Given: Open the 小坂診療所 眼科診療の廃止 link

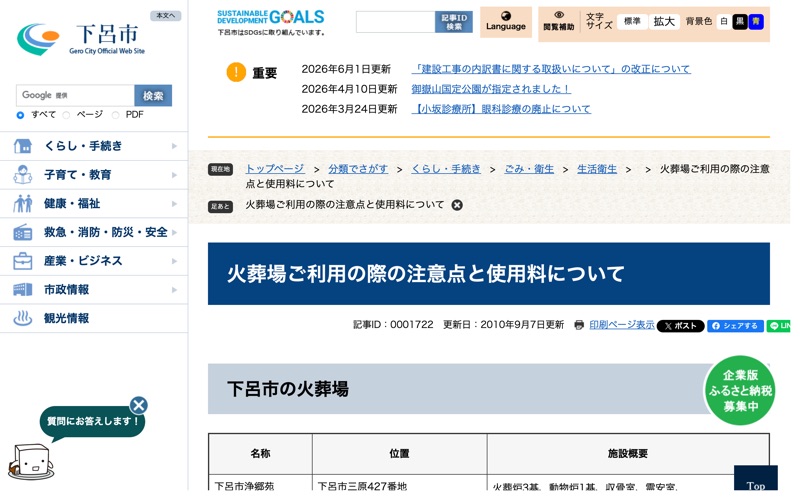Looking at the screenshot, I should [501, 109].
